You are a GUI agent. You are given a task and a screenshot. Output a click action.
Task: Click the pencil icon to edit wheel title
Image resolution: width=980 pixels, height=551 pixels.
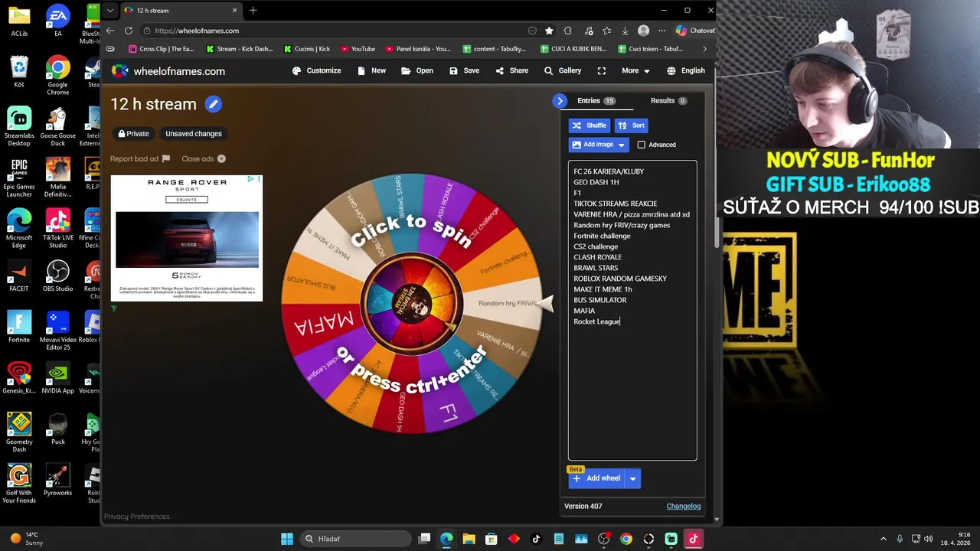coord(213,104)
